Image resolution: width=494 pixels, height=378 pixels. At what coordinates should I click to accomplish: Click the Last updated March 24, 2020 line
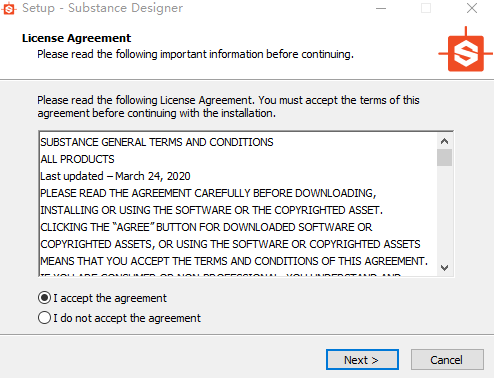coord(115,176)
